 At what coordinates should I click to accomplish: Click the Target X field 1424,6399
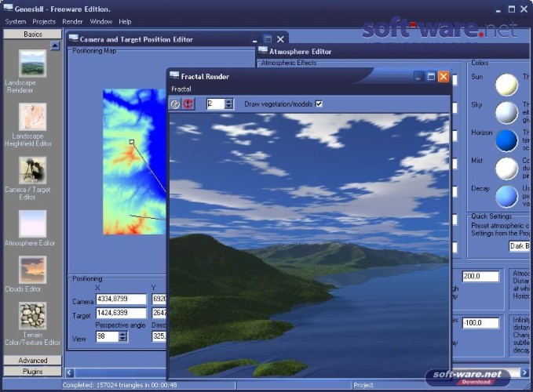(122, 313)
